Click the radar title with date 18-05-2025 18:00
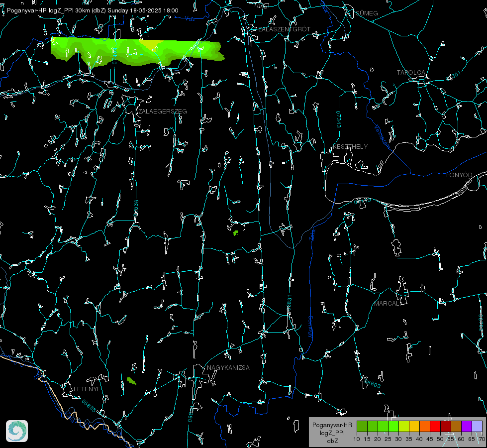This screenshot has height=448, width=487. coord(93,10)
